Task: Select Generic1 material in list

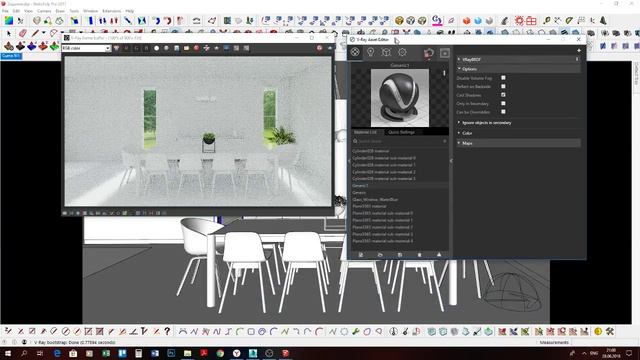Action: point(400,186)
